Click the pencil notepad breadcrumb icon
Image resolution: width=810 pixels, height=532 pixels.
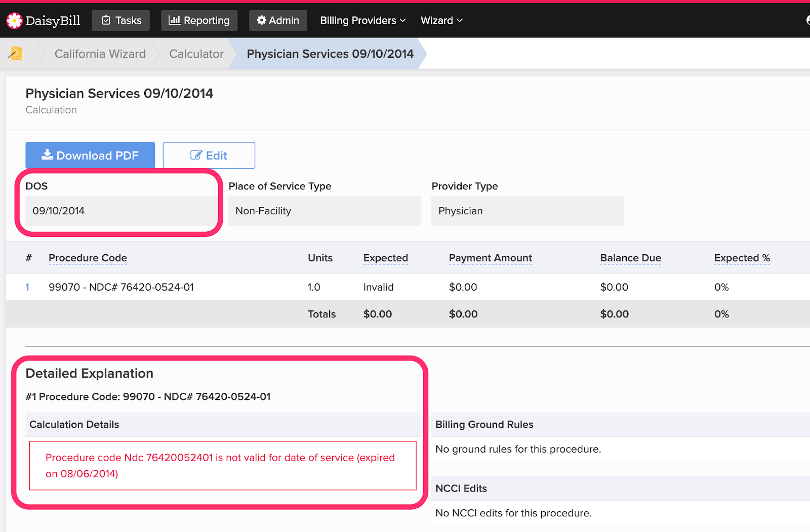coord(16,53)
